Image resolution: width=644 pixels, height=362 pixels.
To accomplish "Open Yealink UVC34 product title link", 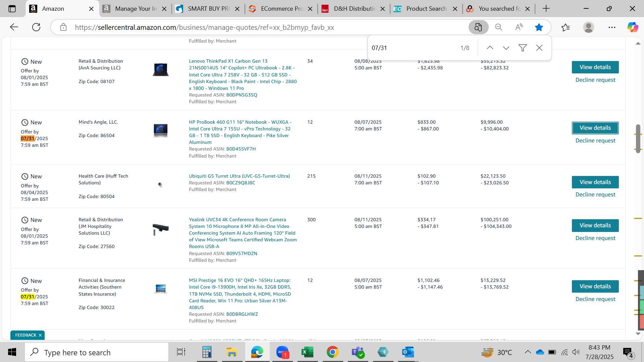I will pos(243,233).
